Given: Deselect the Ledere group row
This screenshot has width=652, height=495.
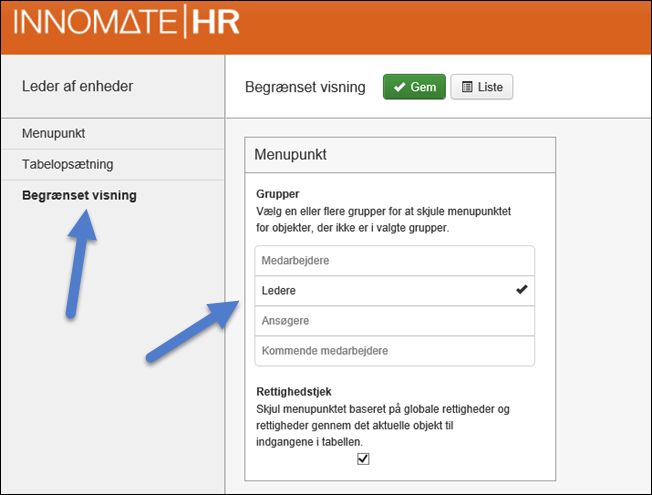Looking at the screenshot, I should coord(394,291).
